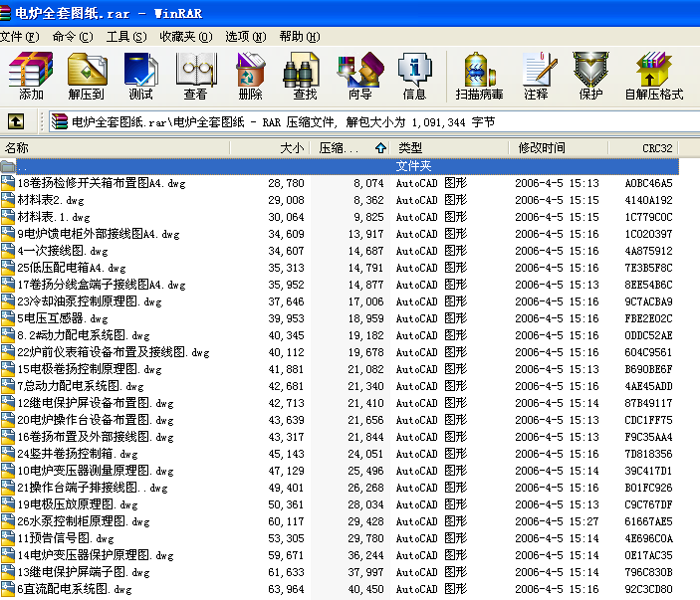Select file 22炉前仪表箱设备布置及接线图.dwg
The image size is (700, 600).
point(114,352)
